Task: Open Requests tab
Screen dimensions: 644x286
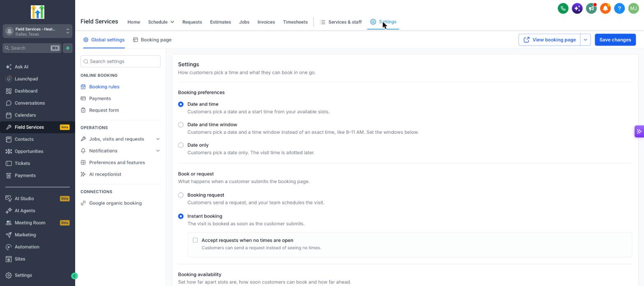Action: click(192, 22)
